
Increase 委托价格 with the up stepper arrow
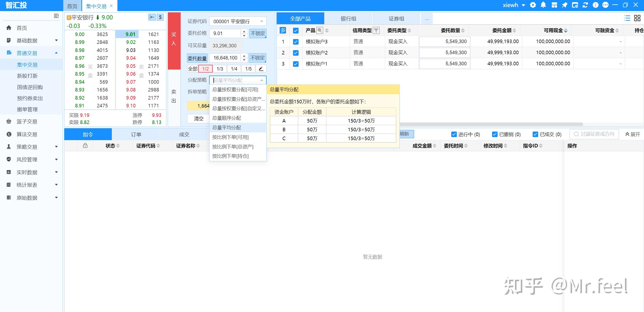pos(244,32)
